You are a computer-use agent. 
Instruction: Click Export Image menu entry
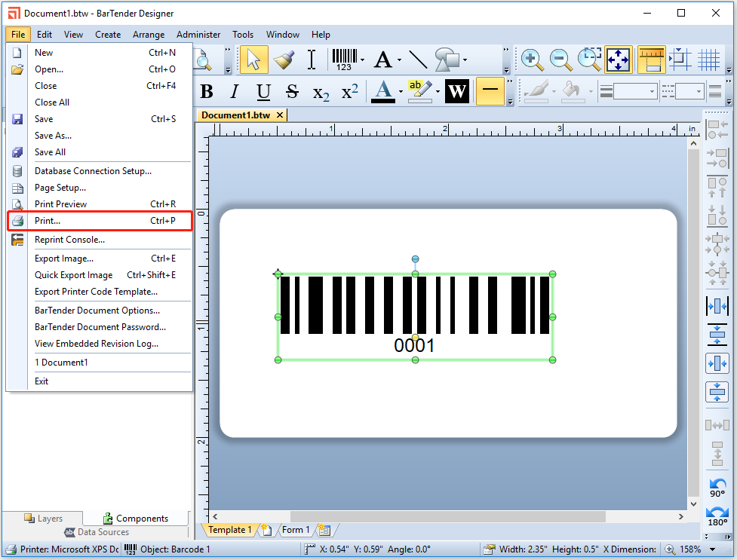pyautogui.click(x=100, y=259)
